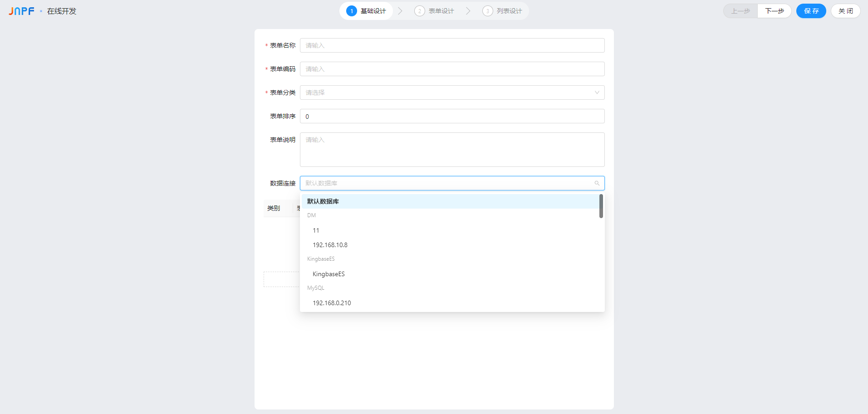Viewport: 868px width, 414px height.
Task: Select 默认数据库 from the dropdown list
Action: pos(323,201)
